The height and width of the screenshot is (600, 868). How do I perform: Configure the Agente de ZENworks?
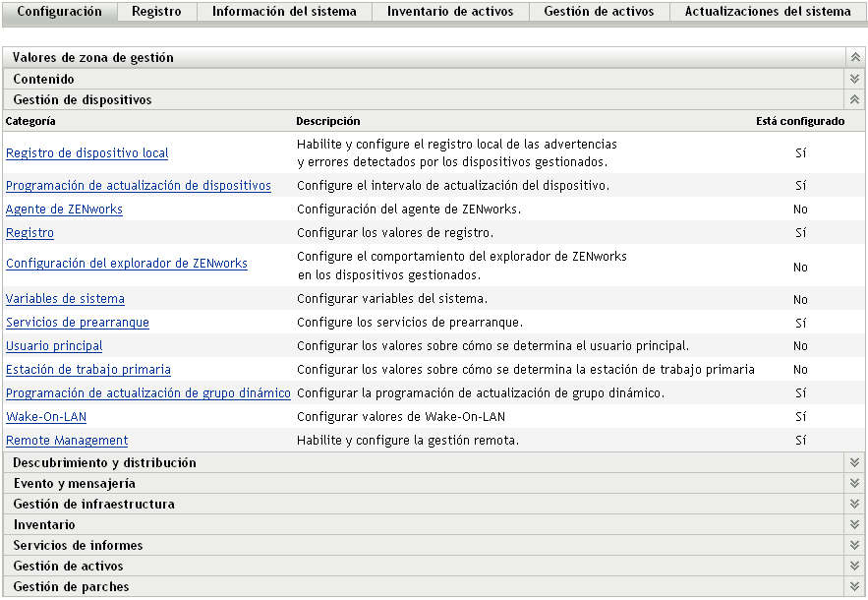[64, 209]
